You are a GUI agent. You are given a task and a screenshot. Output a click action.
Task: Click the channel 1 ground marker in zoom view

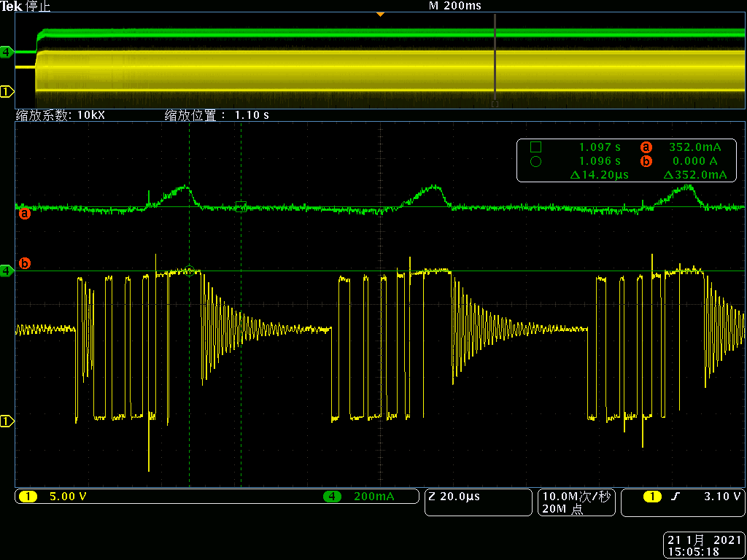[x=7, y=421]
